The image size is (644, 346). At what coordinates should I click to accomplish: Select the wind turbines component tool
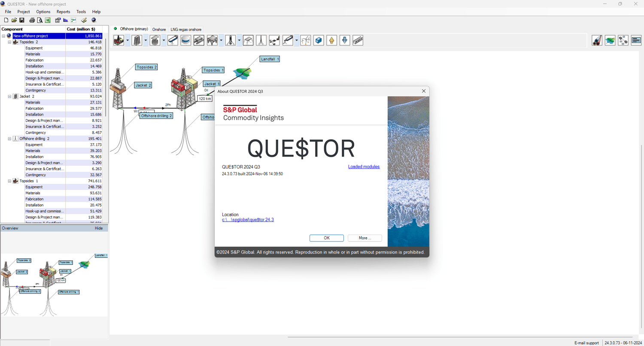(305, 40)
